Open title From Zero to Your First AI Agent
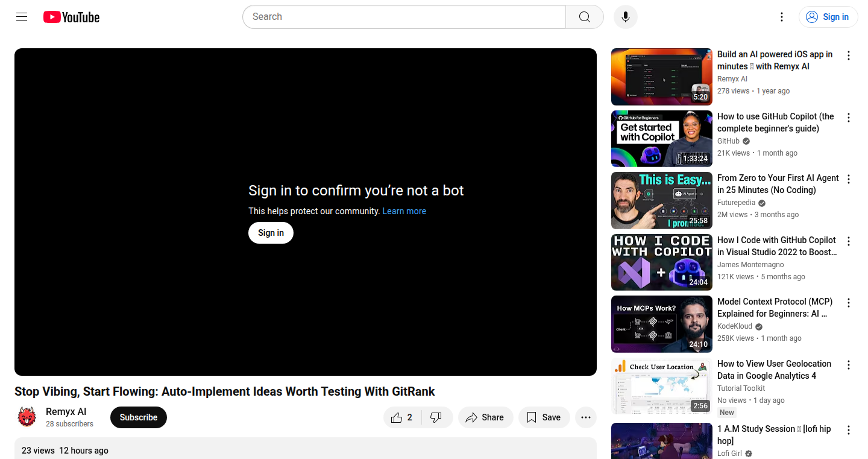The image size is (868, 459). 778,184
